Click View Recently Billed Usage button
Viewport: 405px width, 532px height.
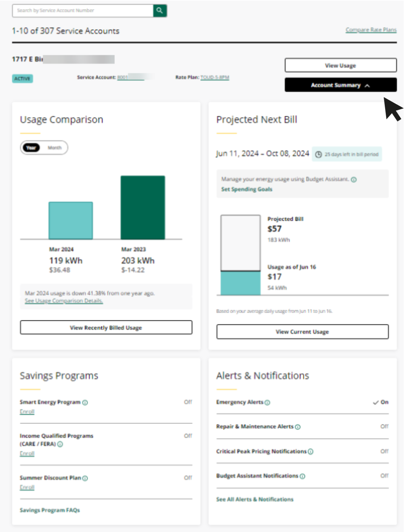[x=106, y=328]
